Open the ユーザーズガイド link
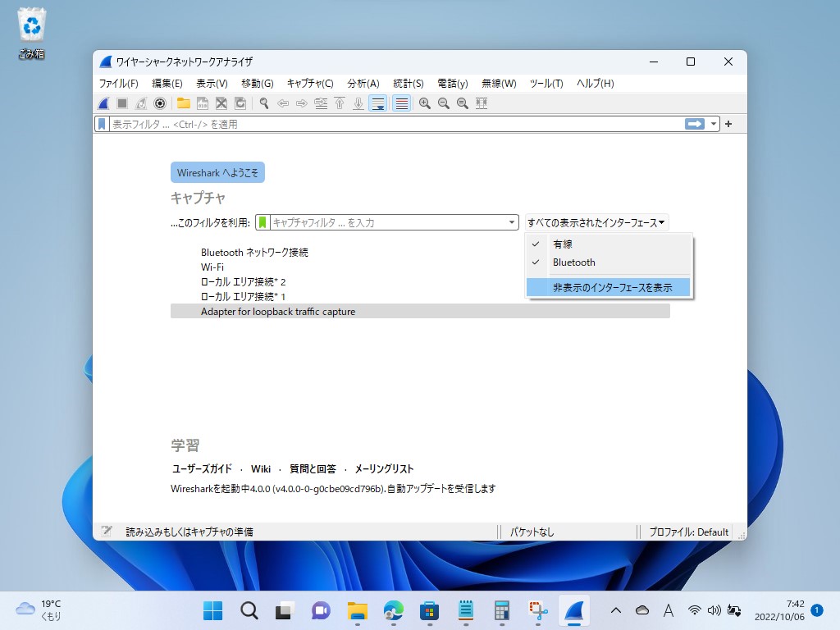The height and width of the screenshot is (630, 840). (x=202, y=468)
